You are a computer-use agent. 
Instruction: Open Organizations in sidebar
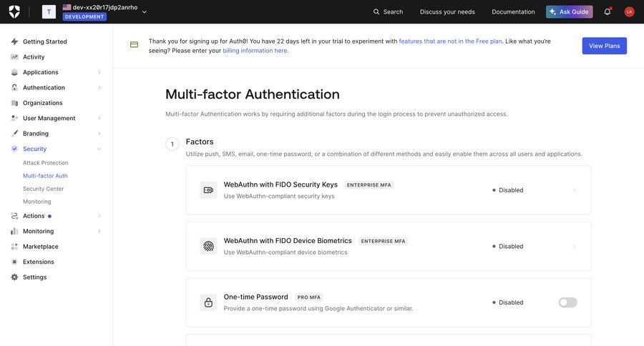coord(43,103)
